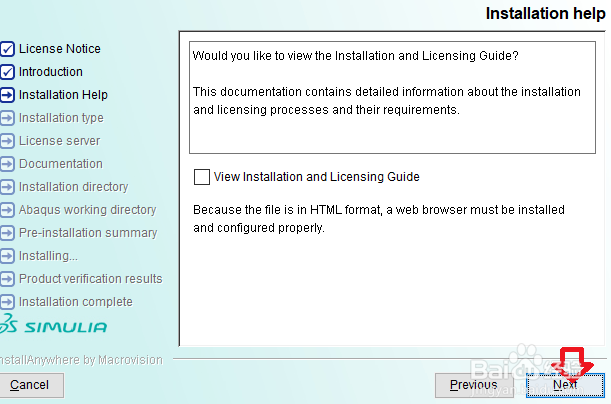611x404 pixels.
Task: Click the License Notice checkmark icon
Action: [8, 49]
